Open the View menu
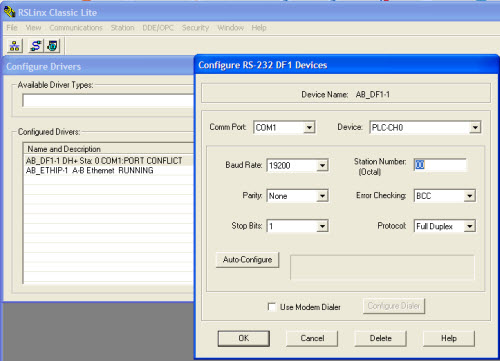The height and width of the screenshot is (361, 500). 33,28
